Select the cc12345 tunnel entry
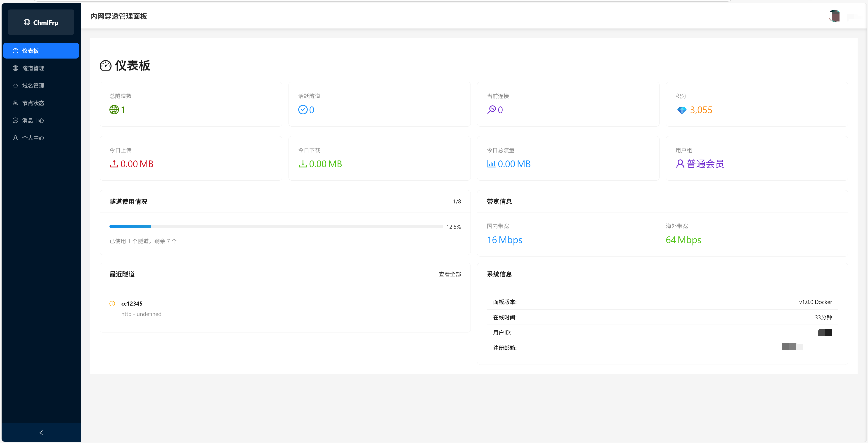Viewport: 868px width, 443px height. [132, 303]
